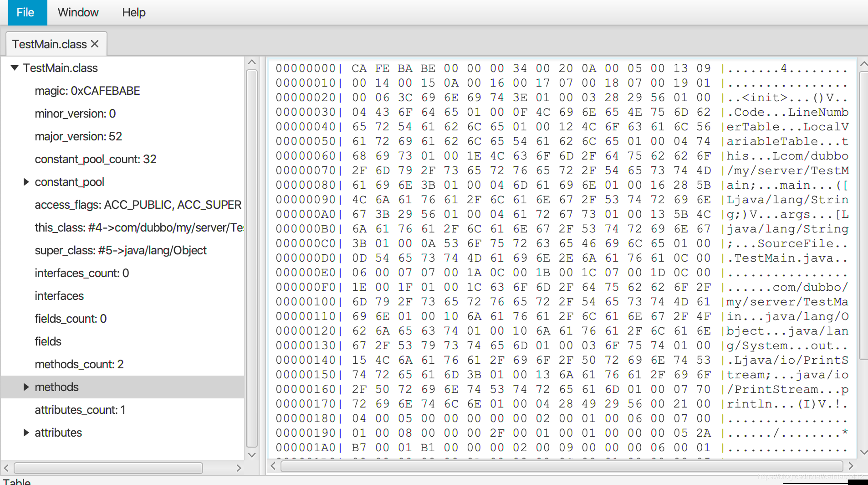Viewport: 868px width, 485px height.
Task: Select attributes_count: 1 row
Action: [x=123, y=410]
